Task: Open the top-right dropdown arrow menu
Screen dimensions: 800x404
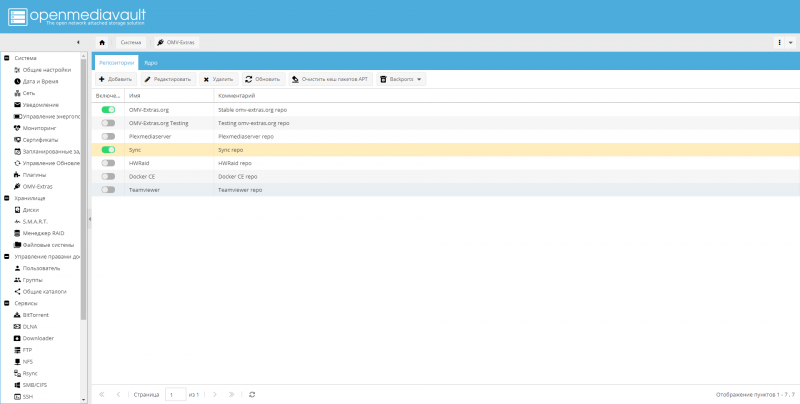Action: click(791, 42)
